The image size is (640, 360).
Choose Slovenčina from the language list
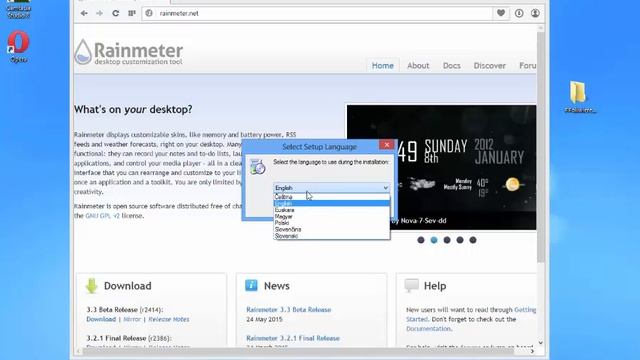[331, 229]
